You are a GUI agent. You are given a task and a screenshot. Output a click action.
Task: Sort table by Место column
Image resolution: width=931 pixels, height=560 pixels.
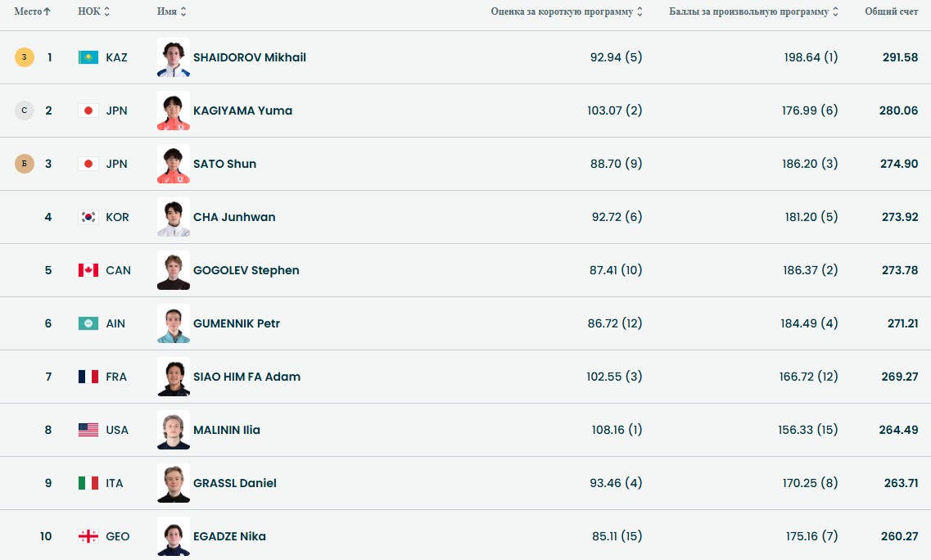33,11
